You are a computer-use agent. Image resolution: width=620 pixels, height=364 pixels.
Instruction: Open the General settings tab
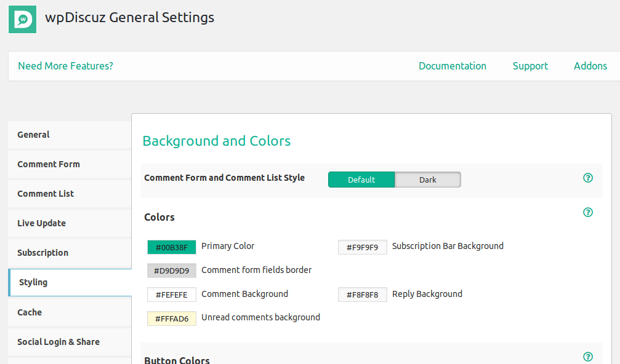click(70, 135)
